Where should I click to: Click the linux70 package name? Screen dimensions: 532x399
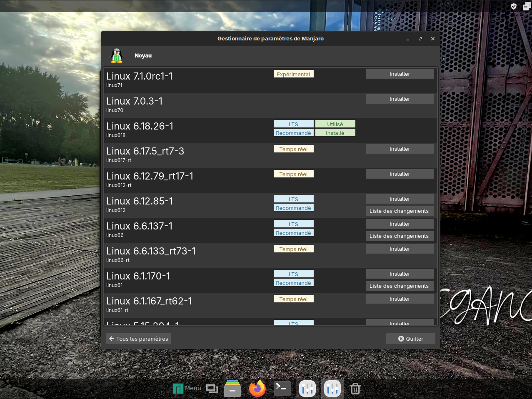[115, 110]
